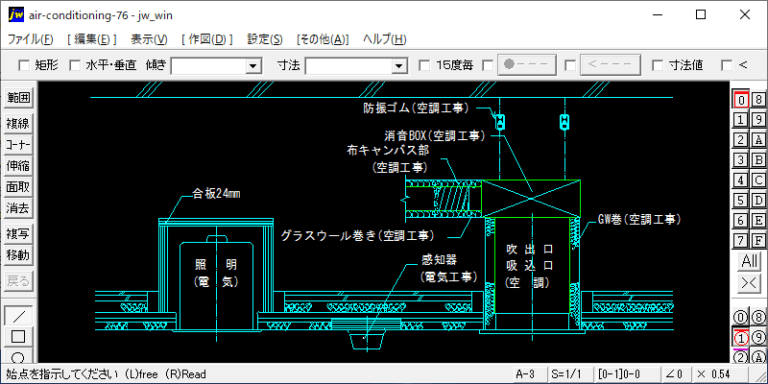Screen dimensions: 768x384
Task: Enable the 水平・垂直 checkbox
Action: [x=74, y=65]
